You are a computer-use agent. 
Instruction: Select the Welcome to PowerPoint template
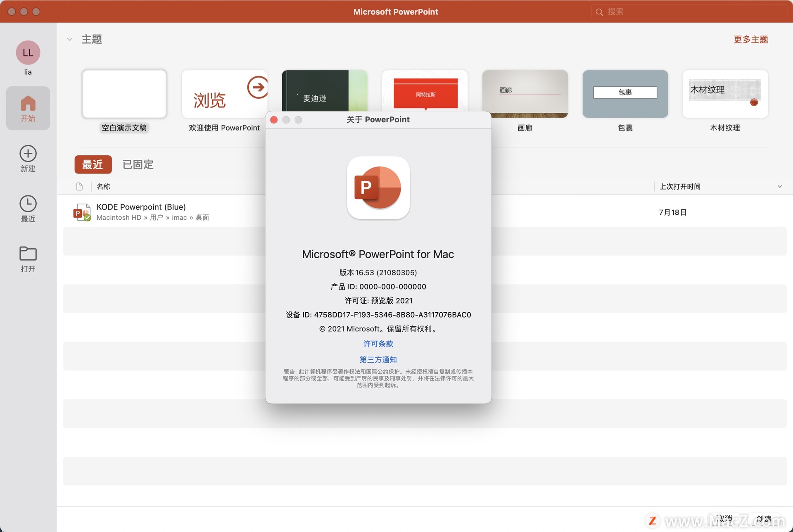tap(225, 94)
